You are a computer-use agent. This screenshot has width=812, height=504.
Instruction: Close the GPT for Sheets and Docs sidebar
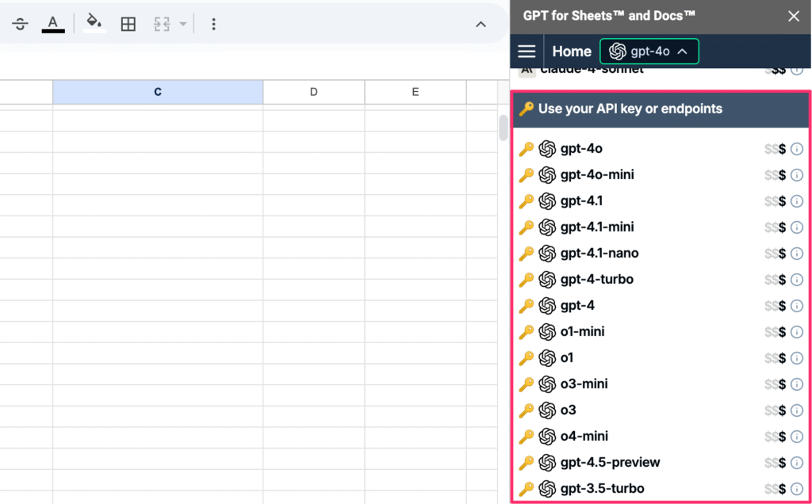click(x=794, y=17)
